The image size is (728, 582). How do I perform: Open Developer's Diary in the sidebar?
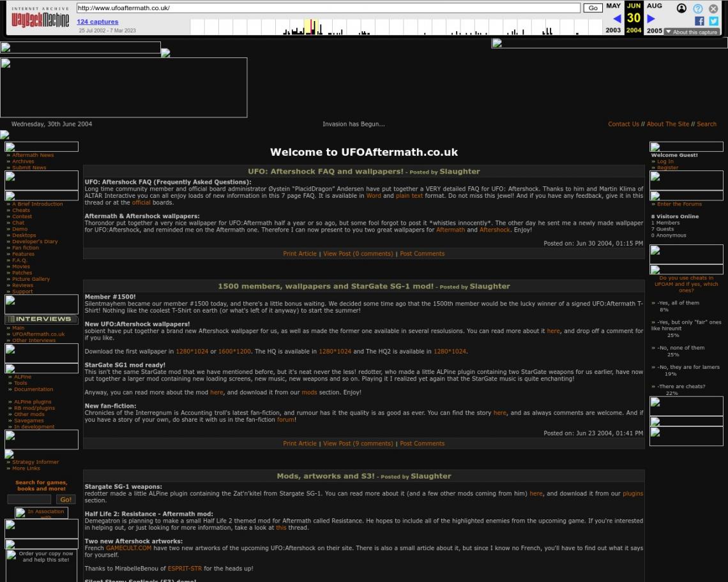[35, 241]
